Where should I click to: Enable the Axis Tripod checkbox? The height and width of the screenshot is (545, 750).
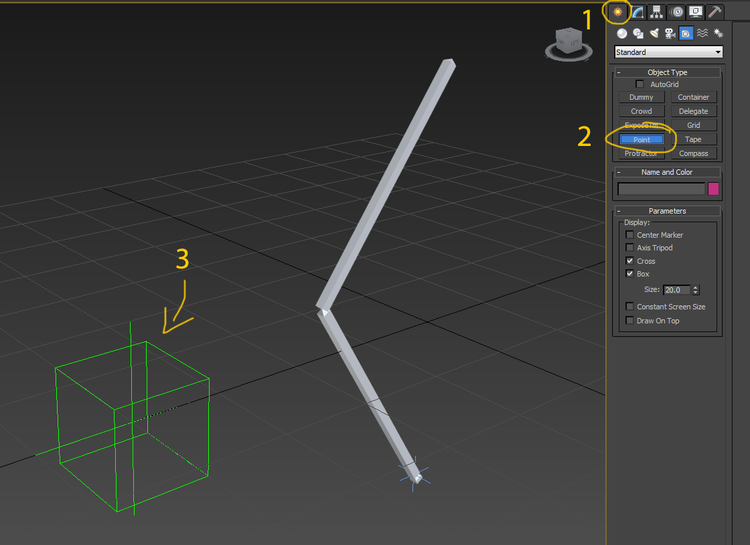tap(629, 247)
